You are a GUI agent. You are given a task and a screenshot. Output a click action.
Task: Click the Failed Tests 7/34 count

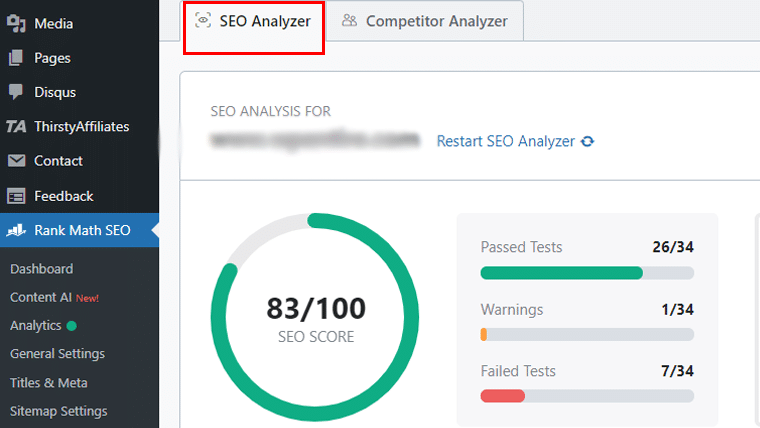pos(677,371)
